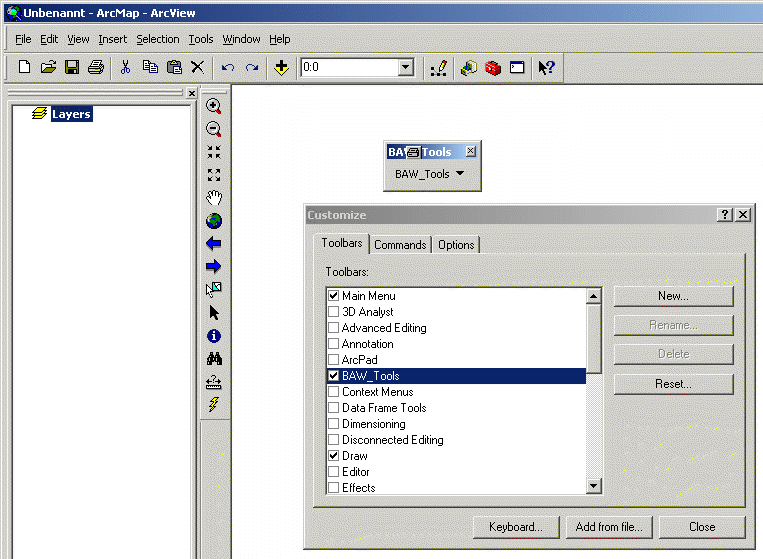763x559 pixels.
Task: Uncheck the Main Menu toolbar checkbox
Action: [333, 295]
